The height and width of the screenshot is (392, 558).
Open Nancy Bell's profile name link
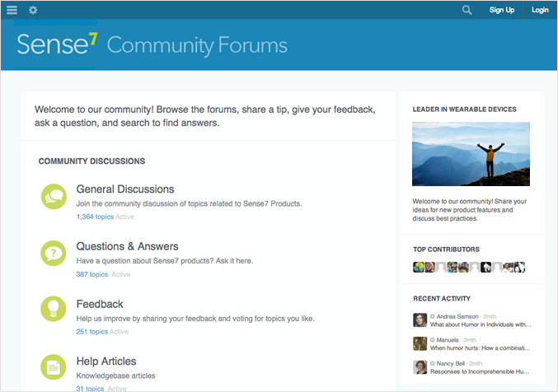451,363
